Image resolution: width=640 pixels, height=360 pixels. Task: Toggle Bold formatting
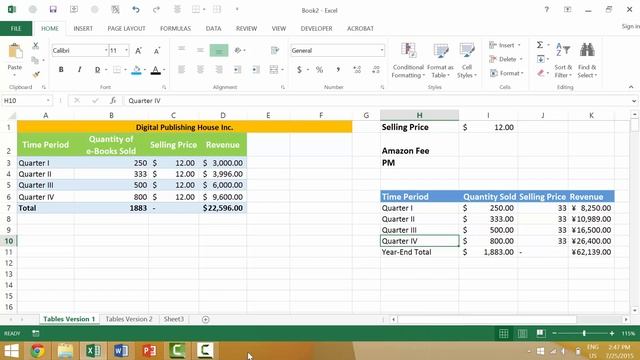pos(61,70)
